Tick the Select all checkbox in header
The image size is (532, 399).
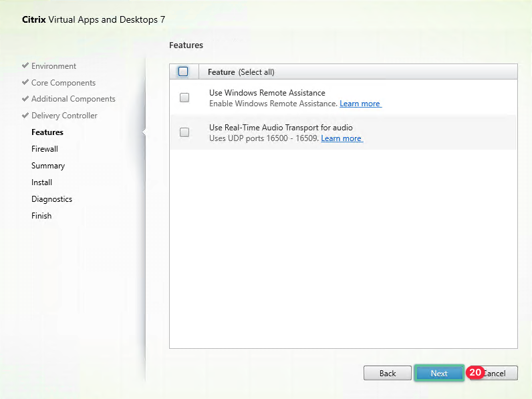click(184, 72)
